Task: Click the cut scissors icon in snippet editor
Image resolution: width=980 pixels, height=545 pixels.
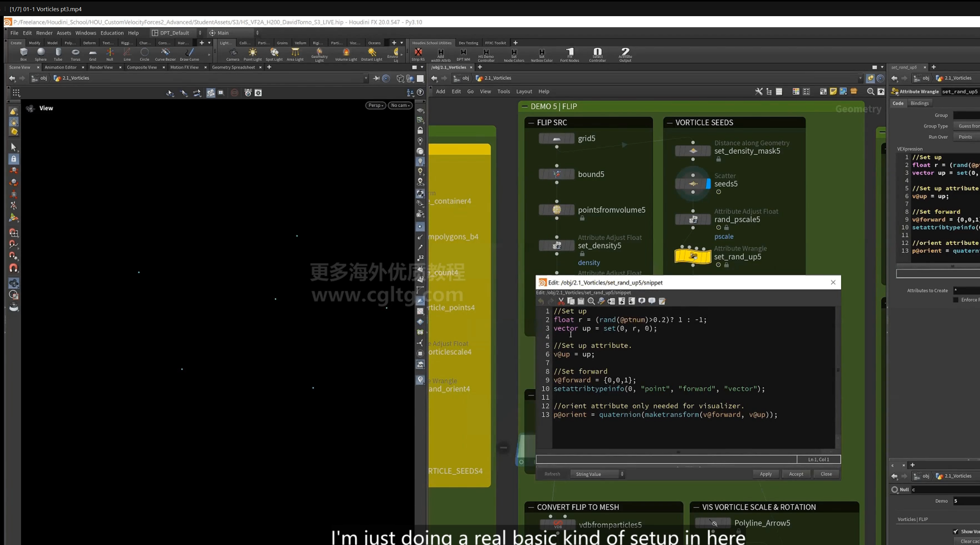Action: tap(561, 301)
